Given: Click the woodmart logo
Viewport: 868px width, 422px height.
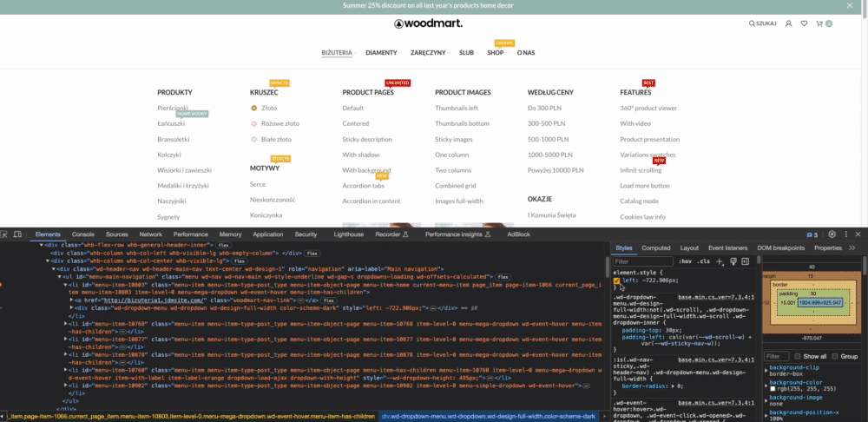Looking at the screenshot, I should click(x=429, y=23).
